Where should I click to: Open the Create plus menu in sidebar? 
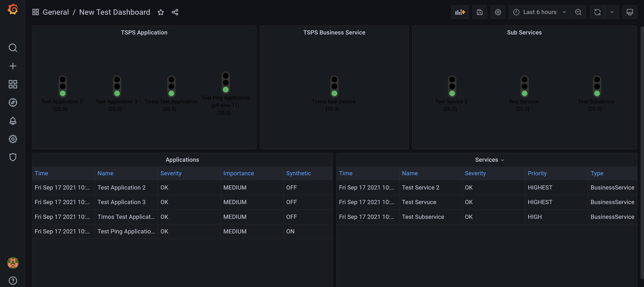click(13, 66)
